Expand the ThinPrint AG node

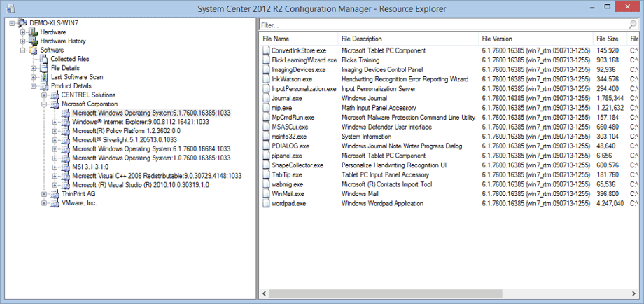(44, 194)
